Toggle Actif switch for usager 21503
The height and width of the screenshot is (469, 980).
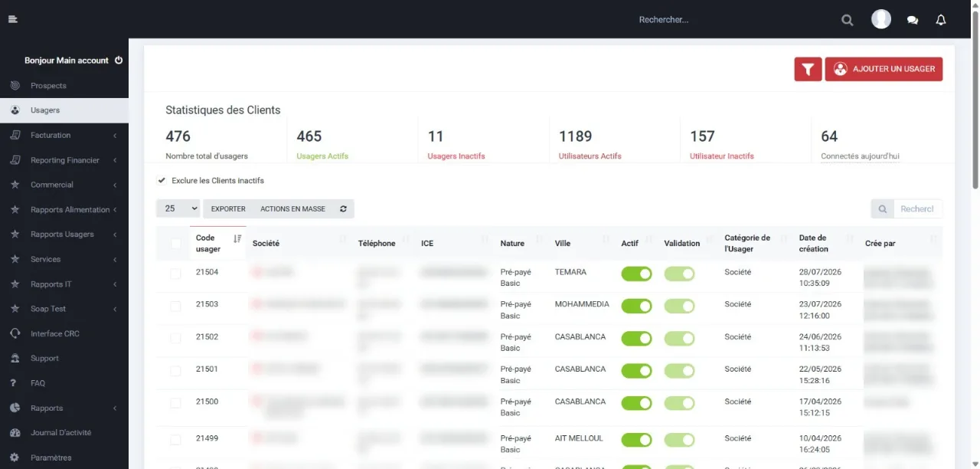636,306
